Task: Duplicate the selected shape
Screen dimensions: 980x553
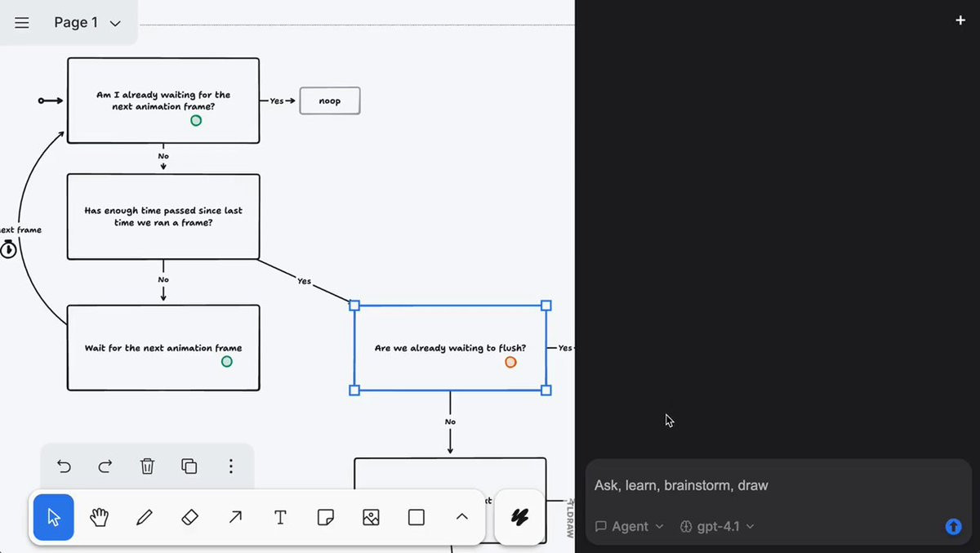Action: (189, 466)
